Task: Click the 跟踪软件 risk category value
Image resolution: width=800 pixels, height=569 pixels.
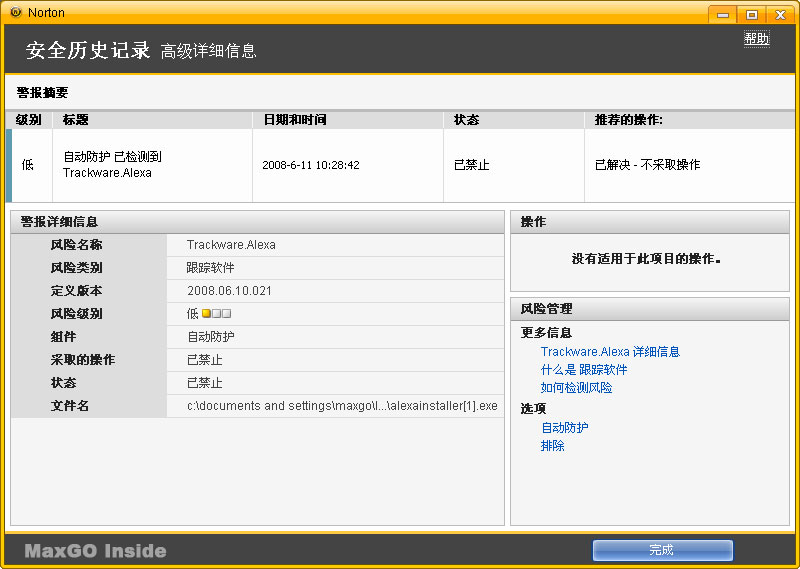Action: (x=210, y=267)
